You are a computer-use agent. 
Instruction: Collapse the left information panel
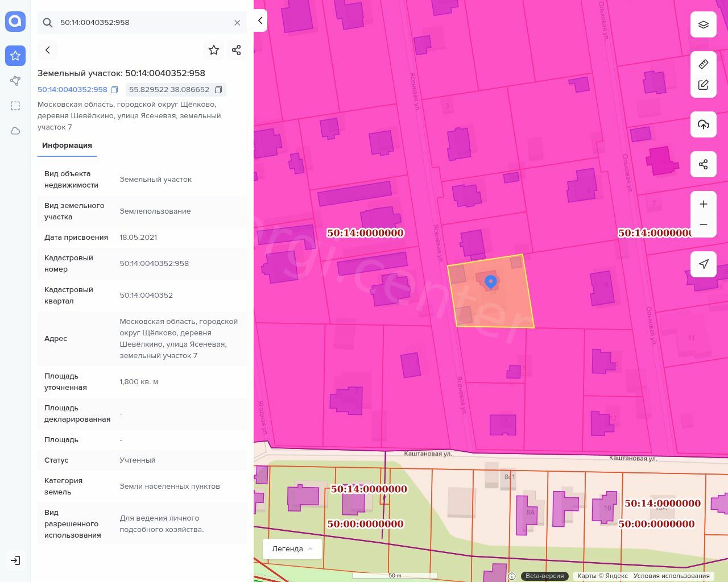(260, 20)
